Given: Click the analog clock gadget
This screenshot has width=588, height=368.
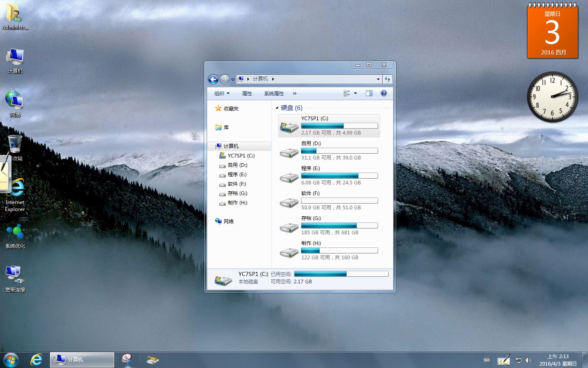Looking at the screenshot, I should pos(552,97).
